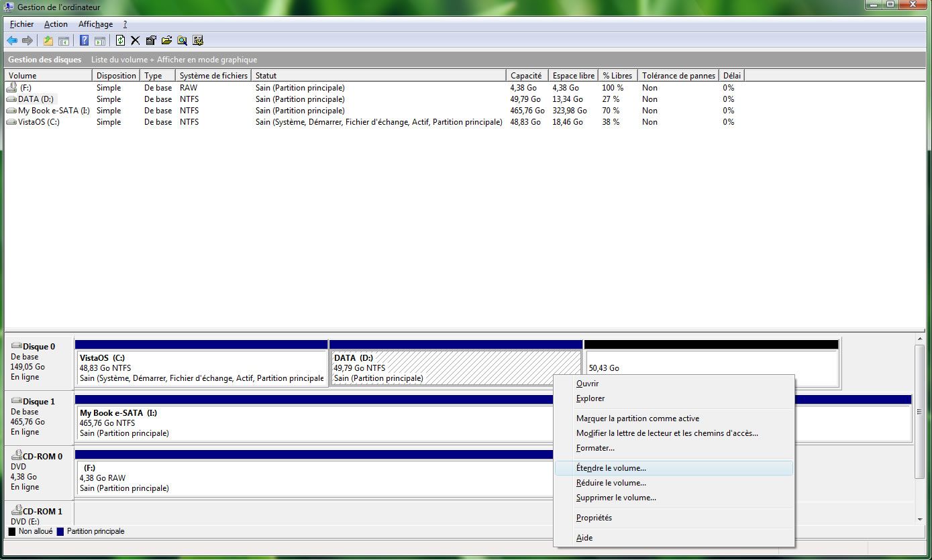Image resolution: width=932 pixels, height=560 pixels.
Task: Click the 13,34 Go free space cell
Action: click(x=568, y=99)
